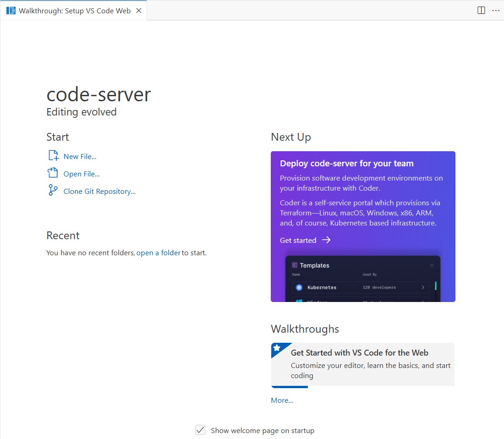Viewport: 504px width, 439px height.
Task: Click the 'Clone Git Repository...' text link
Action: pos(99,191)
